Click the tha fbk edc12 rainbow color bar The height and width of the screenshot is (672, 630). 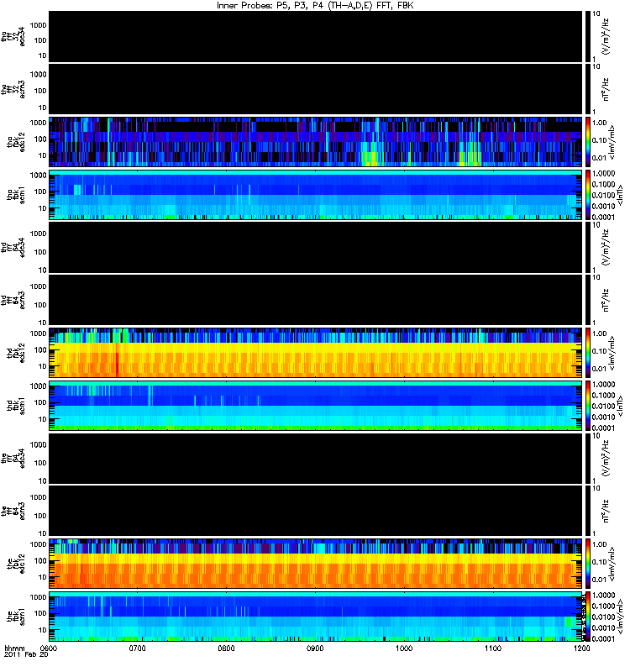click(x=587, y=141)
